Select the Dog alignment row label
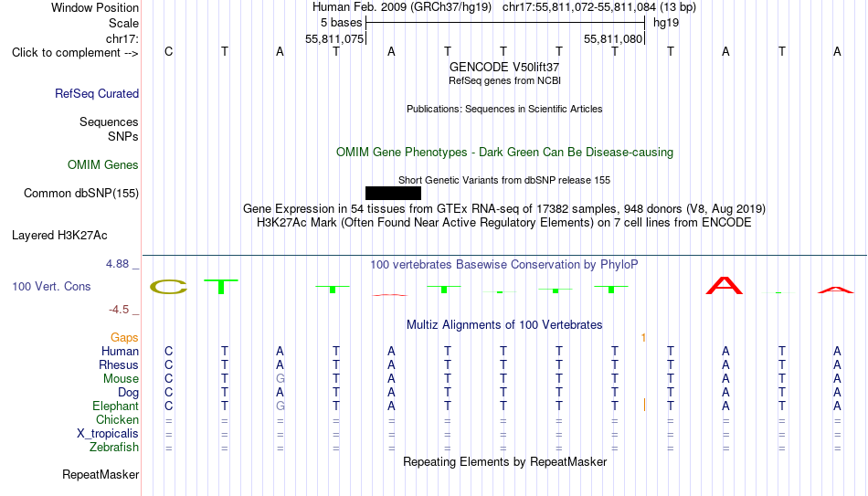The height and width of the screenshot is (496, 868). pyautogui.click(x=129, y=393)
